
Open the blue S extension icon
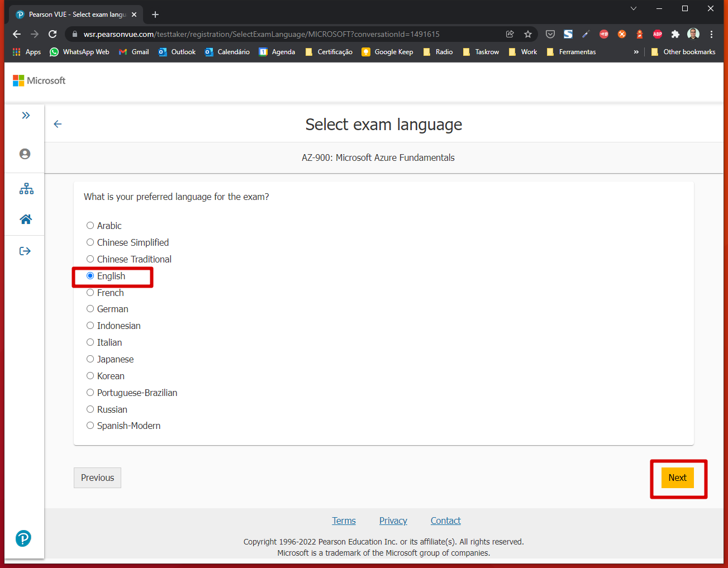(568, 34)
